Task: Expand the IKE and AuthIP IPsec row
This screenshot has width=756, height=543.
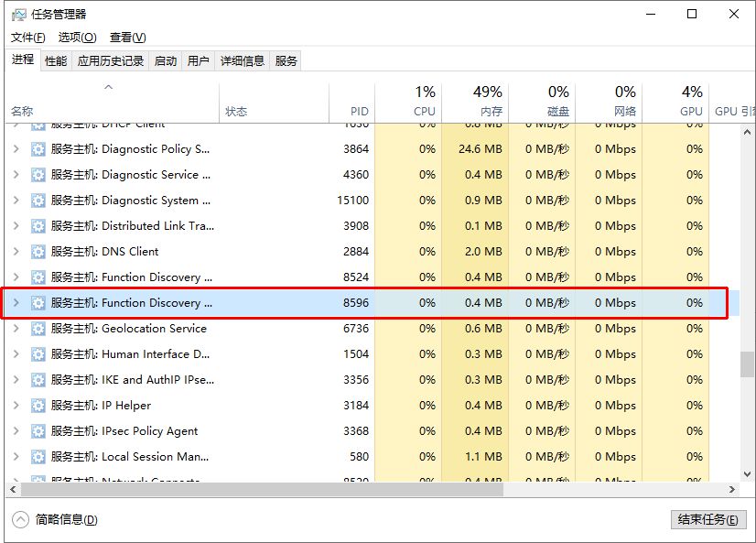Action: tap(16, 380)
